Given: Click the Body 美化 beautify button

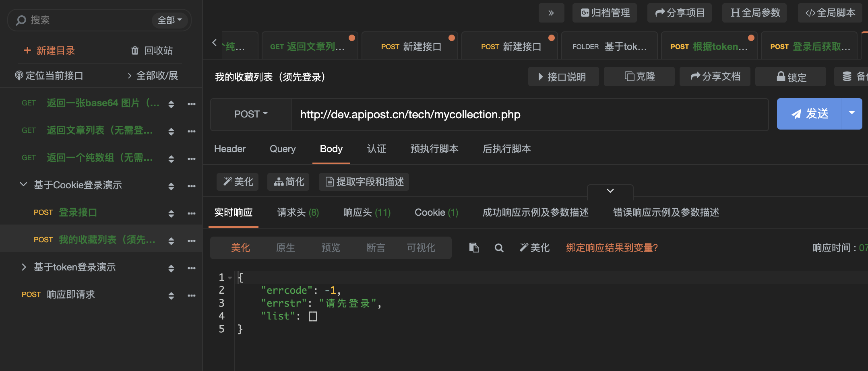Looking at the screenshot, I should [238, 182].
